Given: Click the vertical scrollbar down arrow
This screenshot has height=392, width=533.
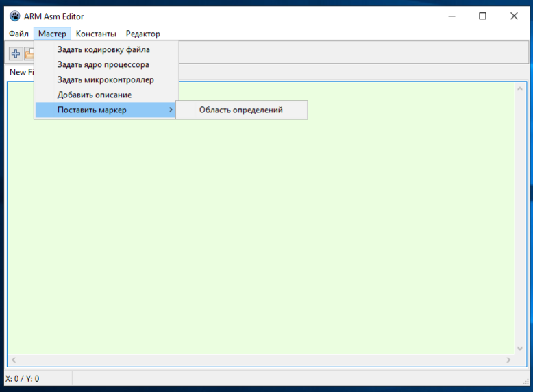Looking at the screenshot, I should pyautogui.click(x=520, y=348).
